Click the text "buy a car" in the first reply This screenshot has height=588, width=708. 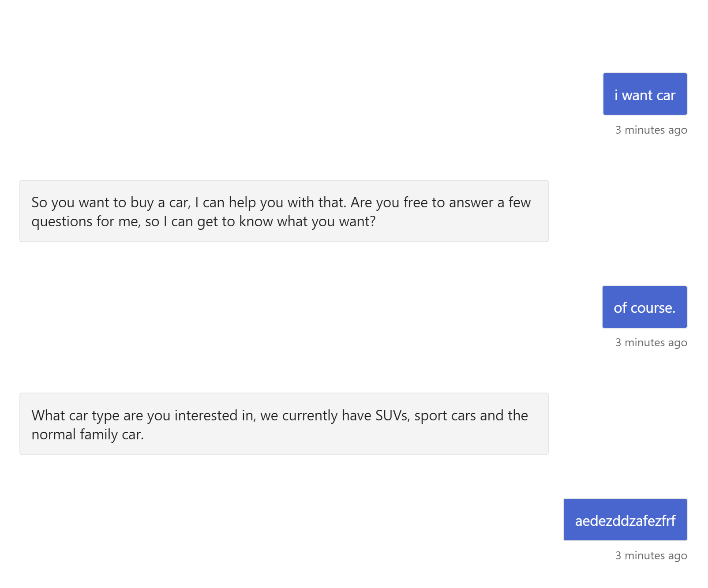click(159, 202)
